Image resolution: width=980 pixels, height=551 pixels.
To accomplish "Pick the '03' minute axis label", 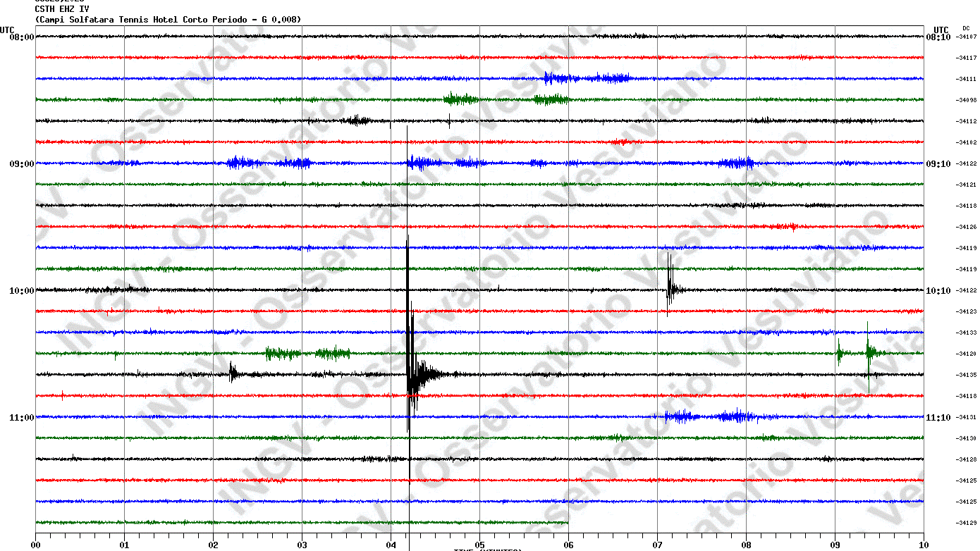I will point(302,545).
